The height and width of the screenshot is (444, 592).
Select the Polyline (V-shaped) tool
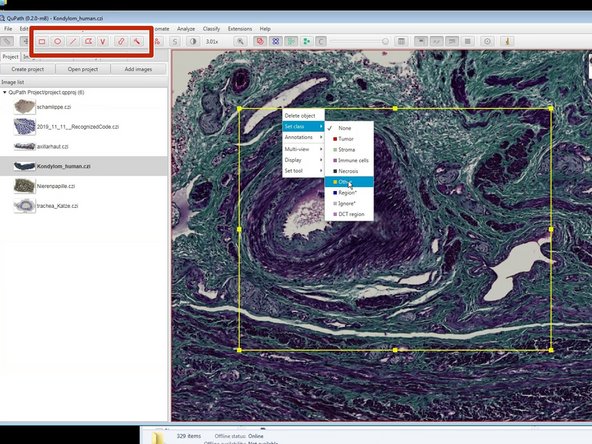pyautogui.click(x=103, y=42)
